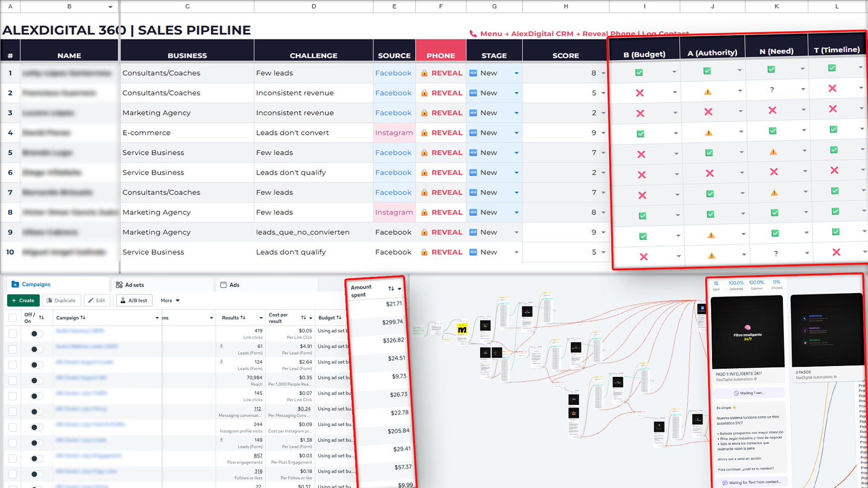Open the Ads tab

230,285
